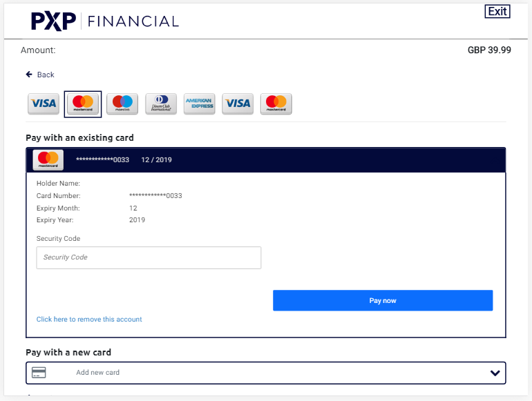Click the Pay now button

(x=383, y=300)
